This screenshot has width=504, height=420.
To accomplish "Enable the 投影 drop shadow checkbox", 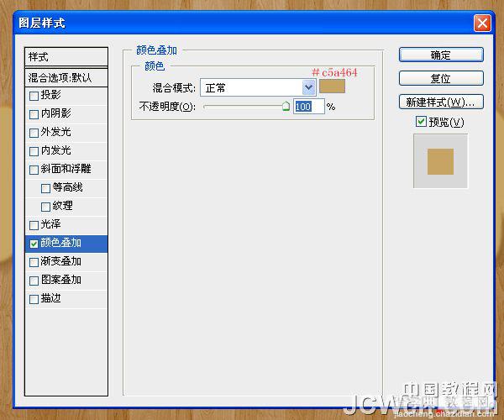I will click(34, 96).
